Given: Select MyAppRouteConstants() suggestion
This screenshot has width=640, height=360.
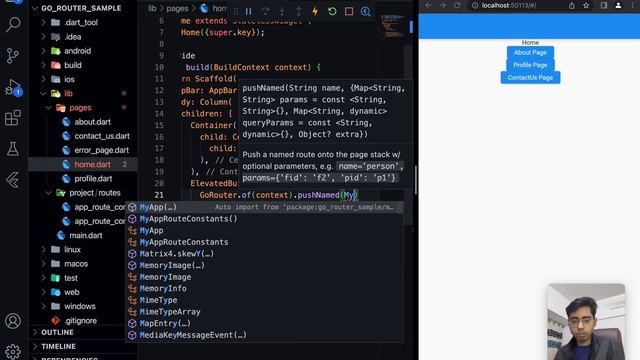Looking at the screenshot, I should (264, 219).
